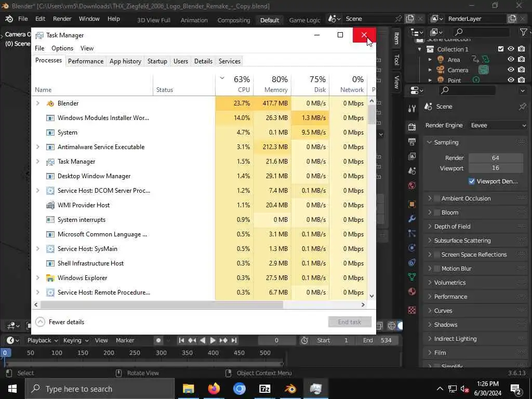532x399 pixels.
Task: Expand the Blender process row
Action: click(x=37, y=103)
